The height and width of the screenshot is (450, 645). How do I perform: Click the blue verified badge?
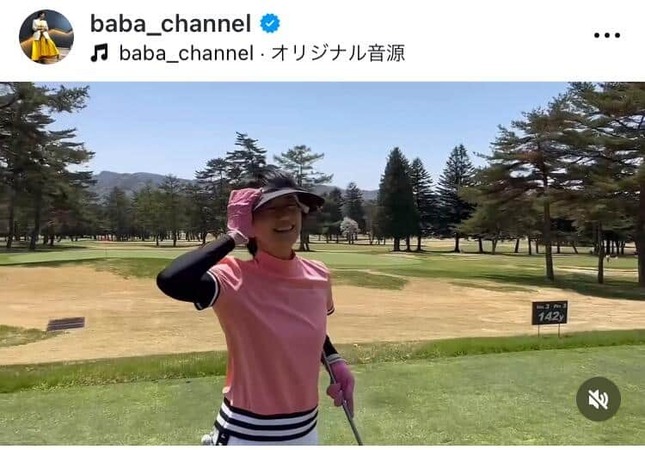point(270,23)
